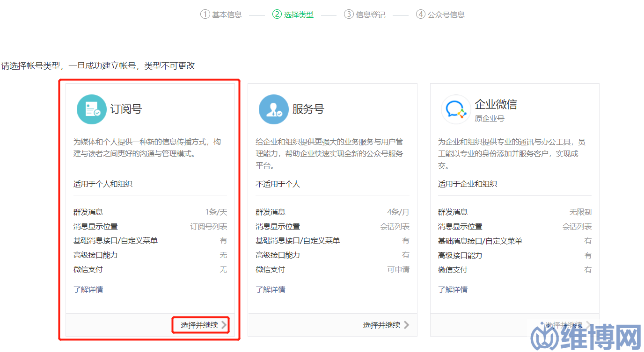Click 微信支付 label in 服务号 card

[271, 270]
